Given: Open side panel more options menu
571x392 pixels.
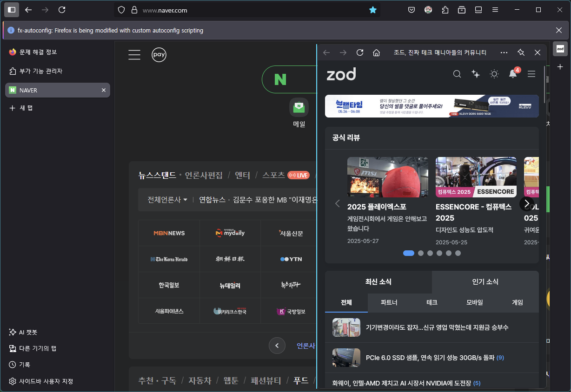Looking at the screenshot, I should tap(504, 52).
